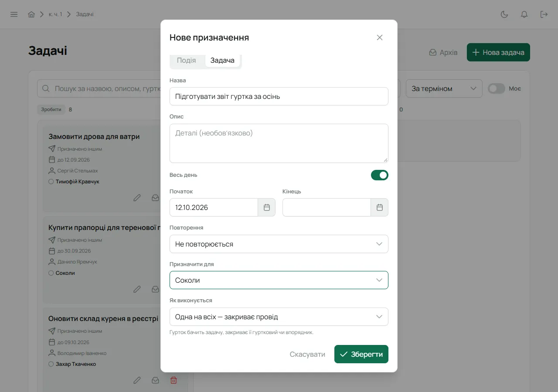Open calendar picker for Початок date

point(267,207)
